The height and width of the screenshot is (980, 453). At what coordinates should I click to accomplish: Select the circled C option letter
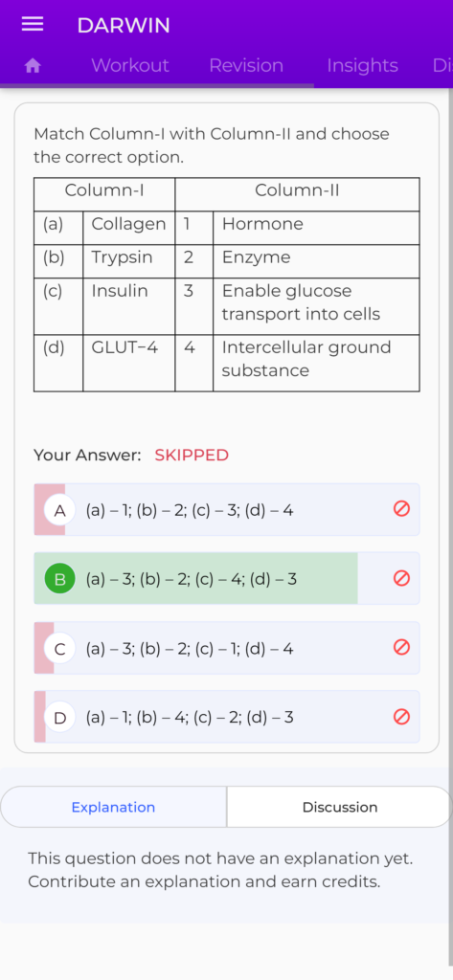pyautogui.click(x=60, y=649)
